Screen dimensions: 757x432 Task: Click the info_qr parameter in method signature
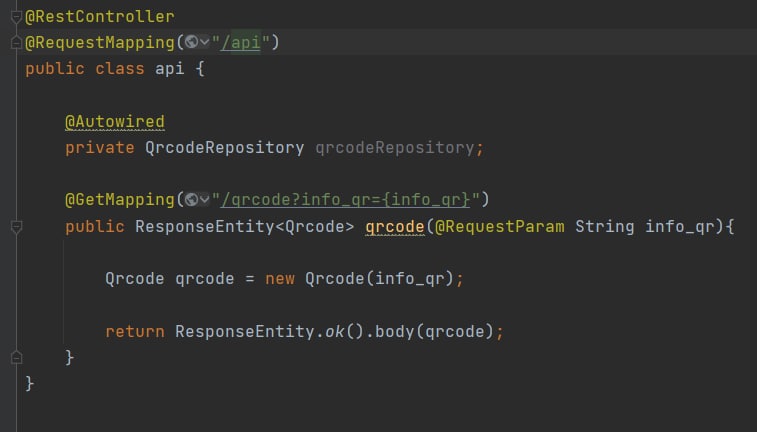click(x=679, y=226)
